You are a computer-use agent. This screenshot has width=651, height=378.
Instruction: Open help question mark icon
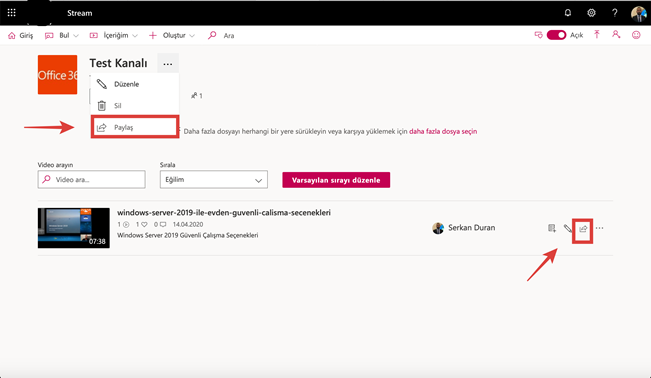pyautogui.click(x=614, y=13)
